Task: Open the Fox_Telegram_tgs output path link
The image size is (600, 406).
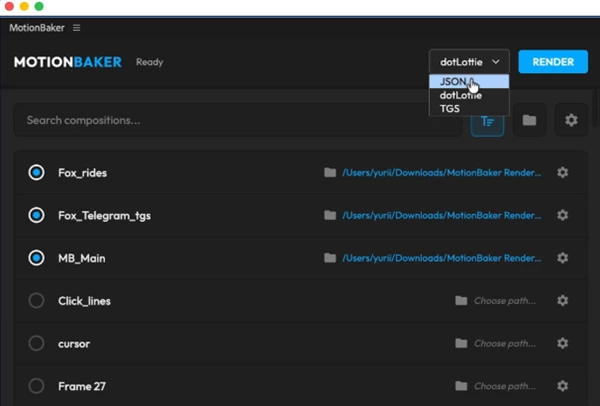Action: [x=442, y=215]
